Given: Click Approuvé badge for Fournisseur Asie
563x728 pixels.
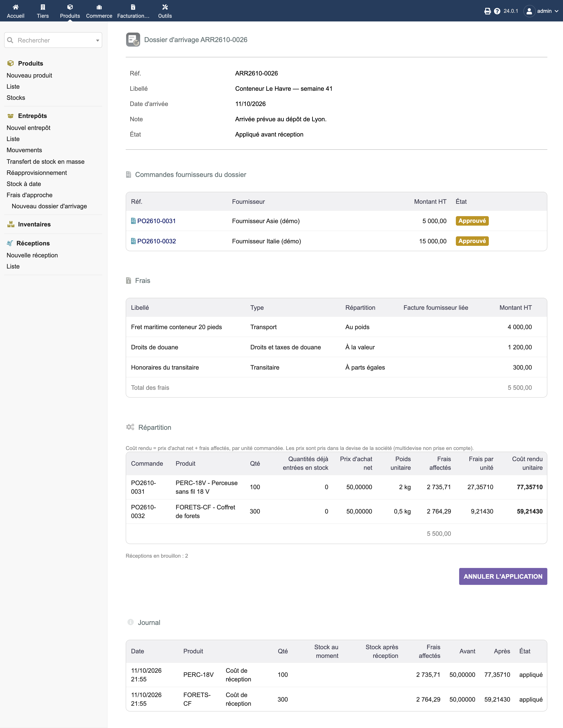Looking at the screenshot, I should [x=472, y=221].
